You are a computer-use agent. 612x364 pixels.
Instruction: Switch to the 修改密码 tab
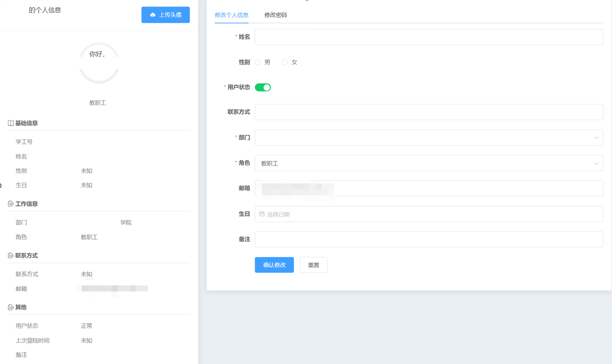point(275,15)
